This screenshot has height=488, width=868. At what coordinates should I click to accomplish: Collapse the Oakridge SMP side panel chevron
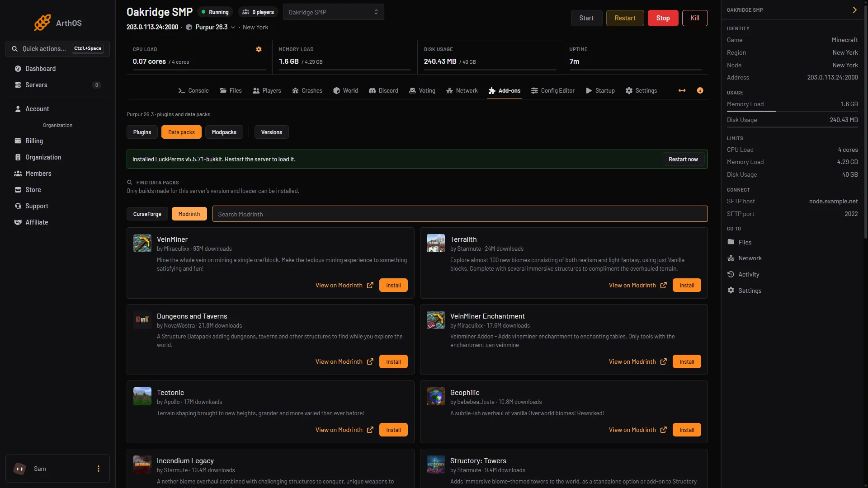(854, 10)
